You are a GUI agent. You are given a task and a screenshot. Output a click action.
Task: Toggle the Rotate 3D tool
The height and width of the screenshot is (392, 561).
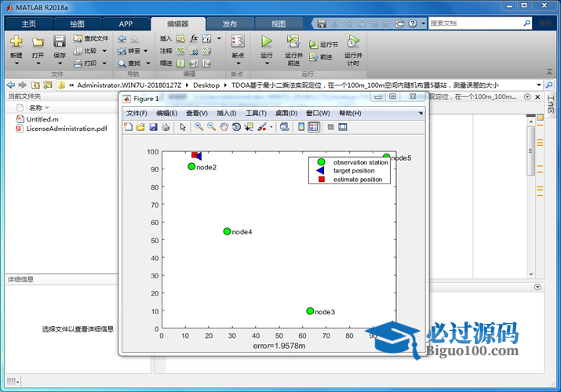coord(236,127)
